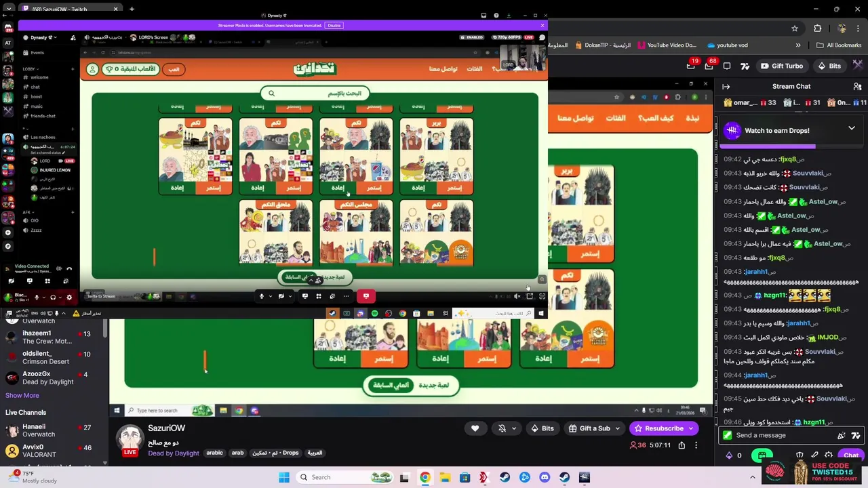The width and height of the screenshot is (868, 488).
Task: Send message with Chat button
Action: tap(851, 455)
